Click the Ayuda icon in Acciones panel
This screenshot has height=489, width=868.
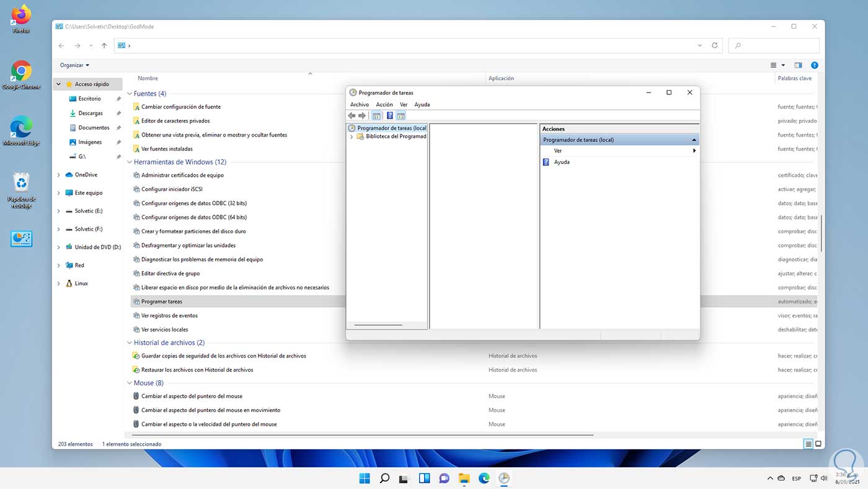point(546,162)
